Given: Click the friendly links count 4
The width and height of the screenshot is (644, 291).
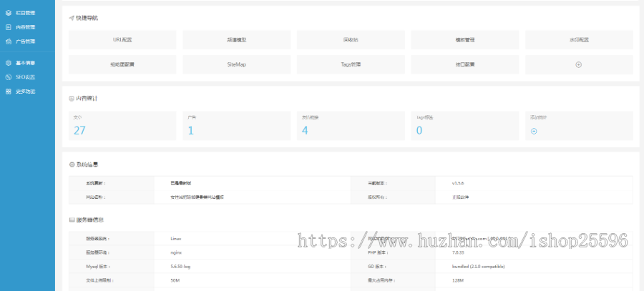Looking at the screenshot, I should 305,131.
